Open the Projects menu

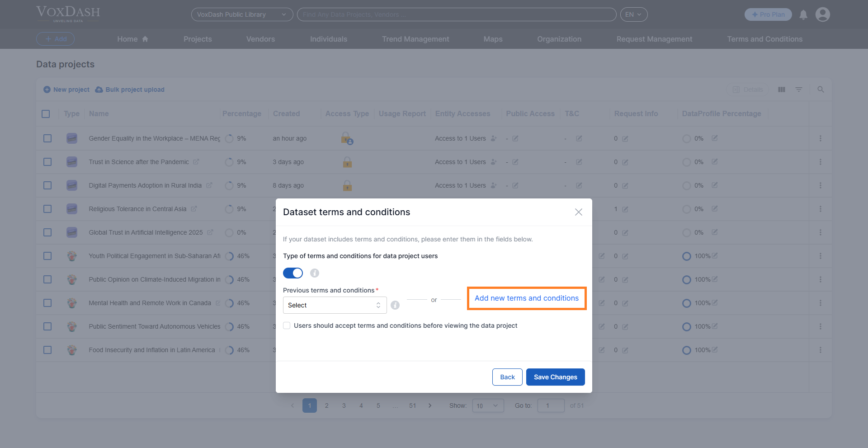point(198,39)
